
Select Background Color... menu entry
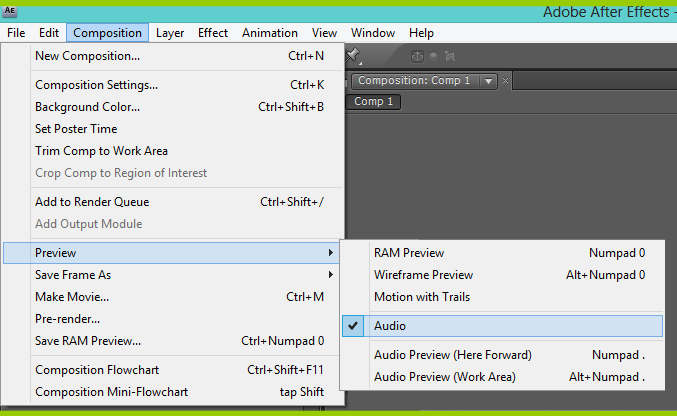point(174,107)
